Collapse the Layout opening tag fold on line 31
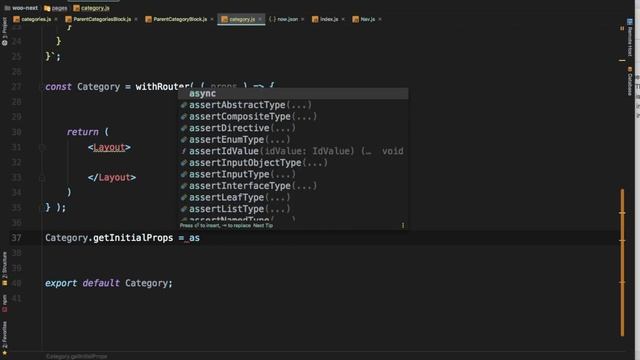Screen dimensions: 640x360 42,147
